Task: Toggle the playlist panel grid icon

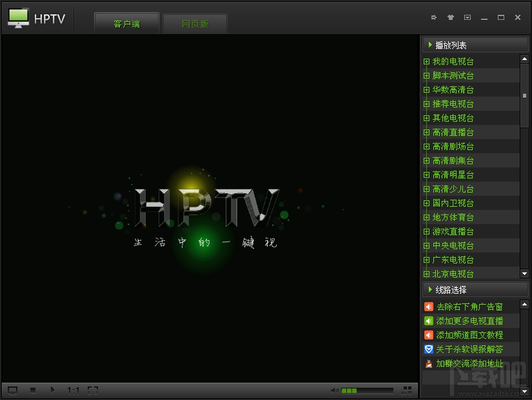Action: point(406,391)
